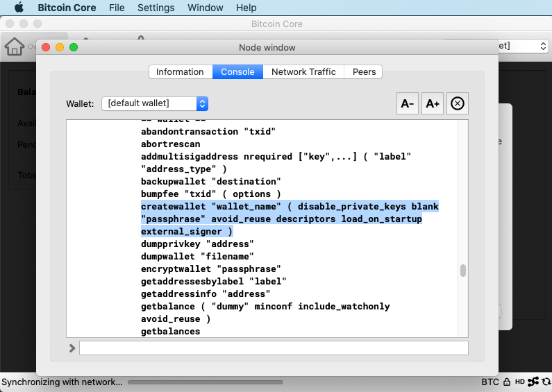Click the 'encryptwallet "passphrase"' line
This screenshot has height=392, width=552.
(211, 269)
